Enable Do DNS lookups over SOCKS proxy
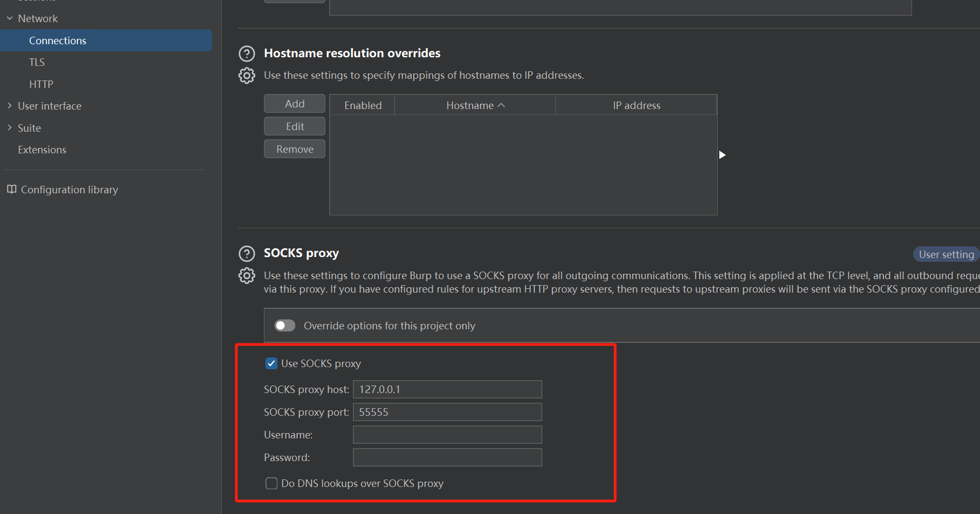Viewport: 980px width, 514px height. click(271, 483)
